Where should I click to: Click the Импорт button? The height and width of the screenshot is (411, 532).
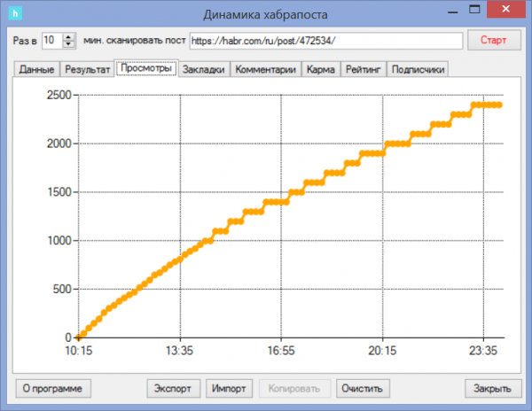[229, 388]
